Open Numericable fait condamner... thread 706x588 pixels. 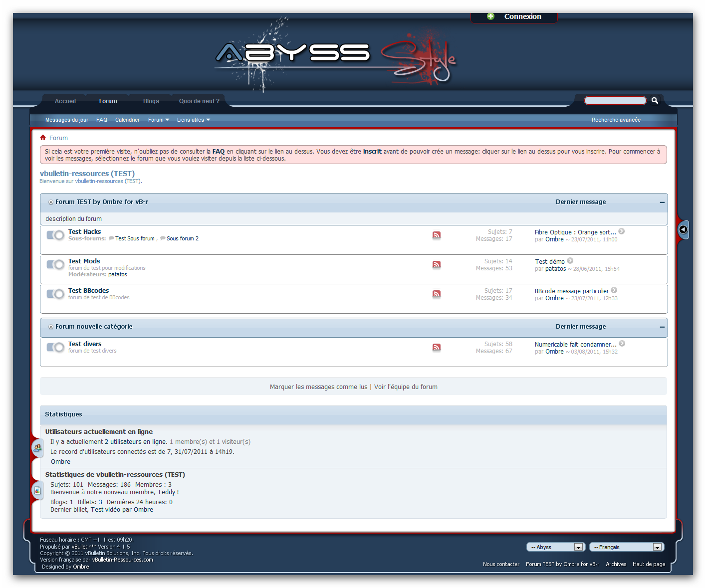point(576,345)
